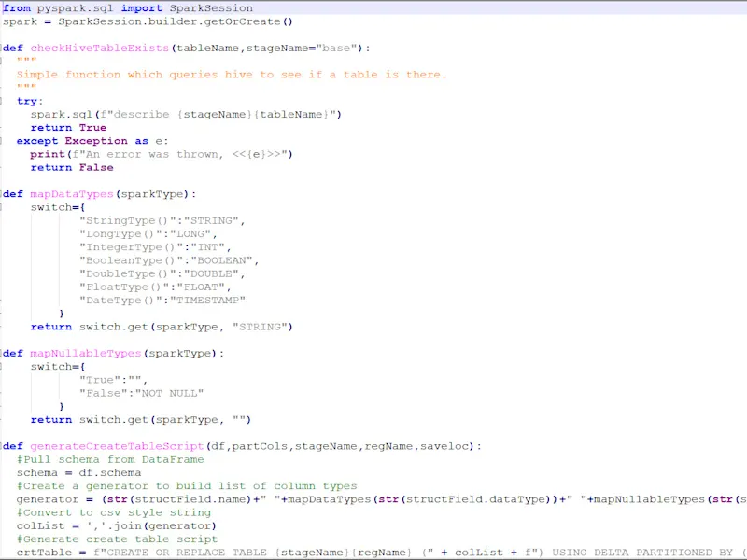The height and width of the screenshot is (560, 747).
Task: Click the crtTable CREATE OR REPLACE TABLE line
Action: [381, 553]
